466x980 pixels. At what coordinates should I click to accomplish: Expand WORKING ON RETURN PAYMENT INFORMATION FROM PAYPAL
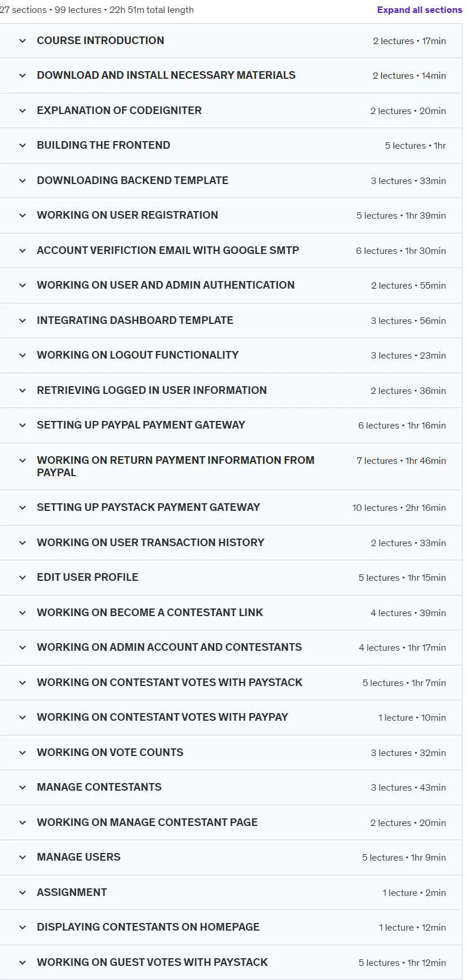[231, 467]
